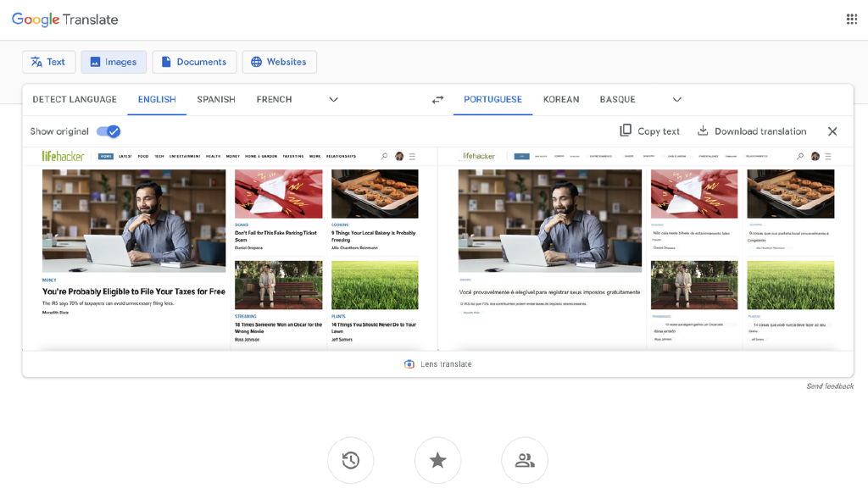Click the Send feedback link
Screen dimensions: 868x488
(829, 386)
